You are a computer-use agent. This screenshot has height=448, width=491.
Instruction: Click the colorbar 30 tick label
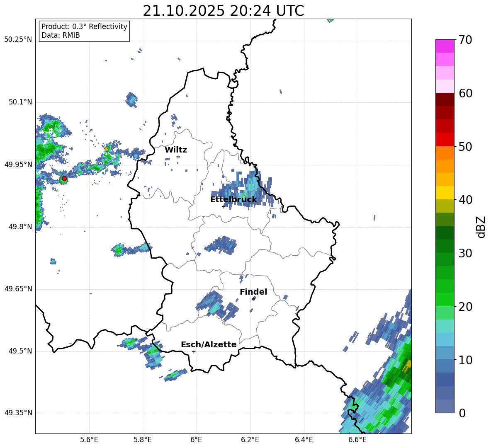(465, 253)
